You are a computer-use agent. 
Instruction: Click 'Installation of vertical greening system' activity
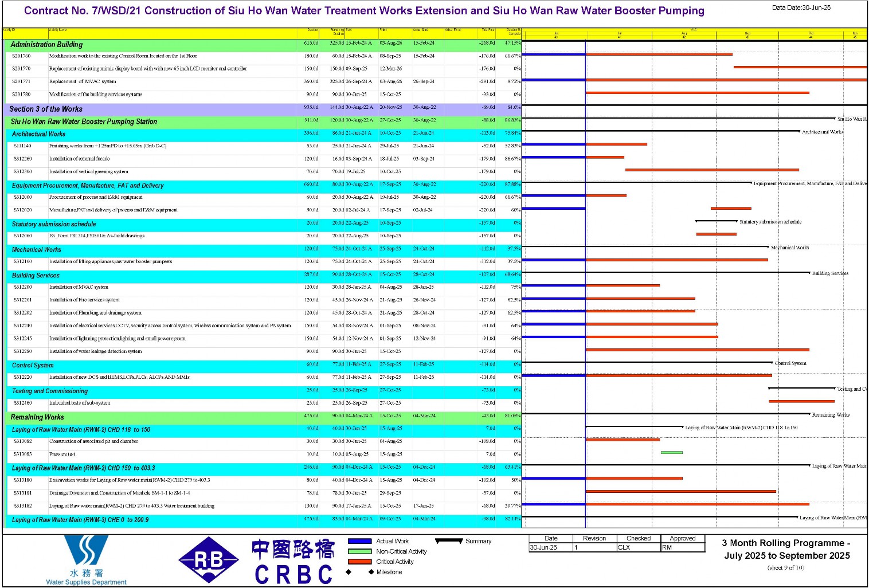pyautogui.click(x=89, y=171)
